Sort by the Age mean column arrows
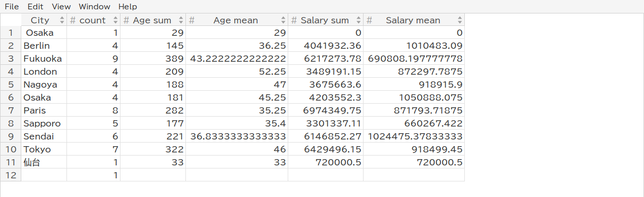This screenshot has width=644, height=197. point(283,20)
